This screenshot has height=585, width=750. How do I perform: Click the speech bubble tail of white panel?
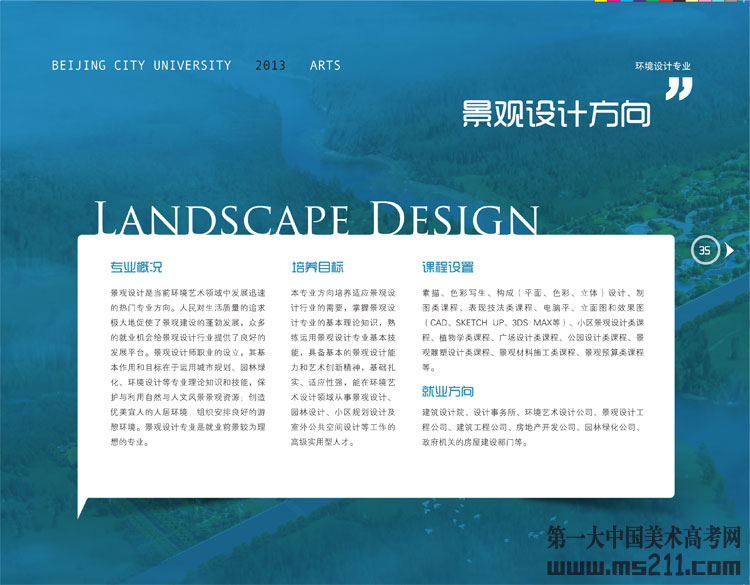pos(84,506)
